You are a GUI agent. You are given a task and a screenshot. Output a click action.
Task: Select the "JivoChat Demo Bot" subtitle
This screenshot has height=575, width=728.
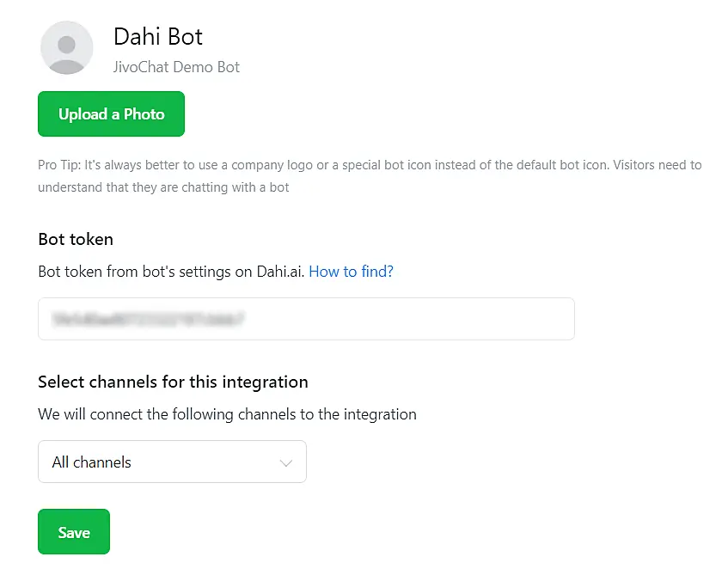click(x=176, y=67)
